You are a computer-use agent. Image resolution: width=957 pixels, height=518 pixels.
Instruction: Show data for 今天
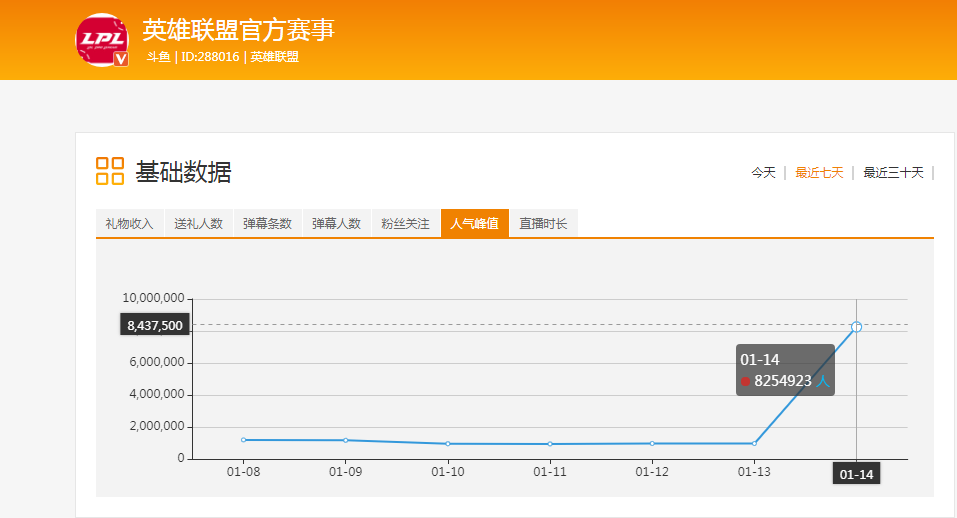coord(763,173)
